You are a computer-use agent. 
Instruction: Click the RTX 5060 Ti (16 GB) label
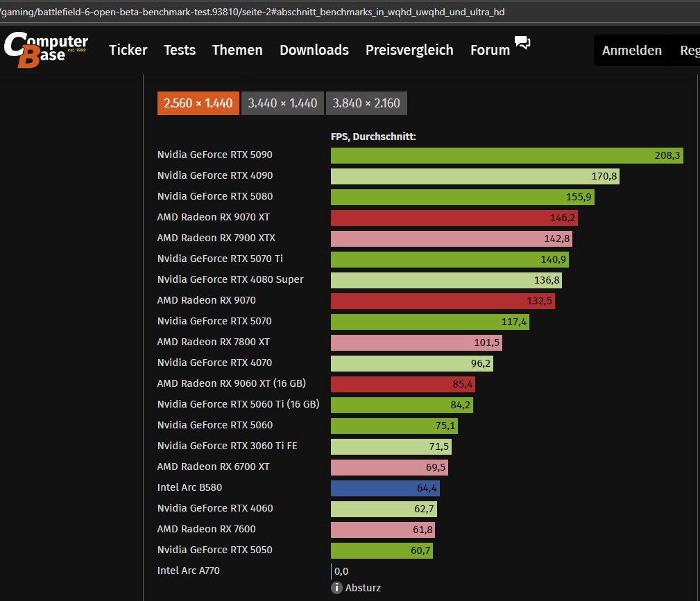(x=239, y=404)
